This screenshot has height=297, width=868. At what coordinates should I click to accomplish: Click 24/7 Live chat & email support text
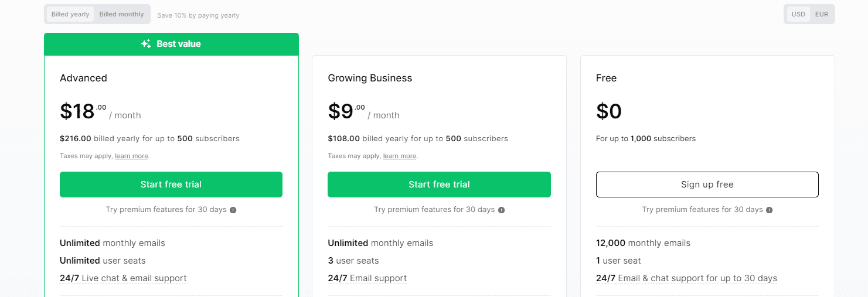[x=123, y=278]
